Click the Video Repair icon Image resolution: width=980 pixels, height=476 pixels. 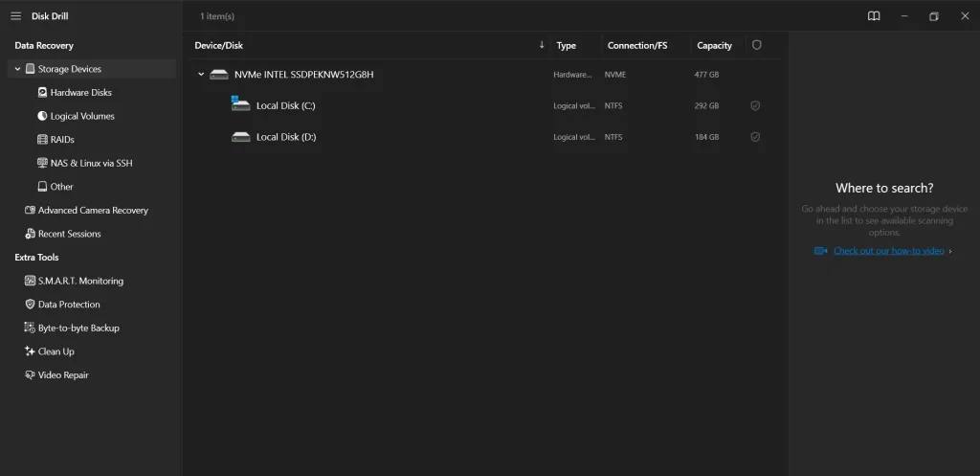(x=30, y=375)
